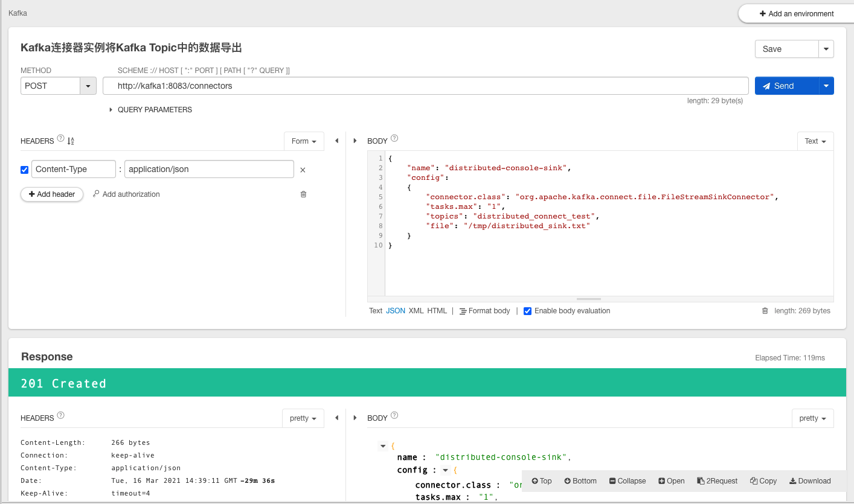Screen dimensions: 854x504
Task: Expand QUERY PARAMETERS section
Action: 150,110
